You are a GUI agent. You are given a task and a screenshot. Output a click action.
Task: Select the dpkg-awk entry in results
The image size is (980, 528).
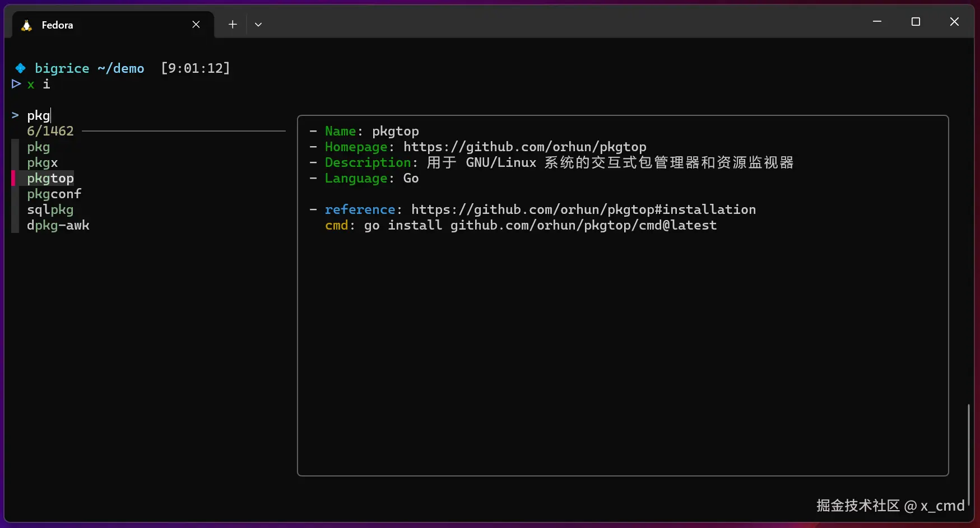point(58,226)
